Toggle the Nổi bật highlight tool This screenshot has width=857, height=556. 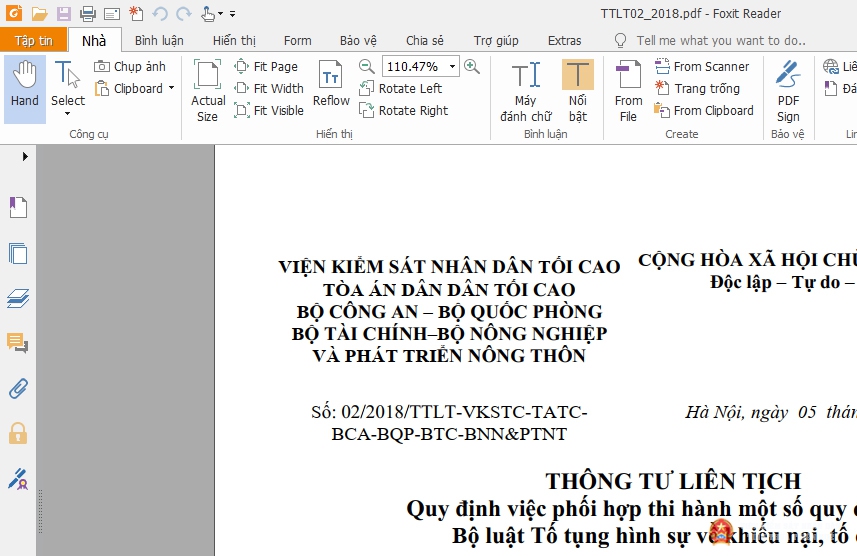pyautogui.click(x=578, y=91)
